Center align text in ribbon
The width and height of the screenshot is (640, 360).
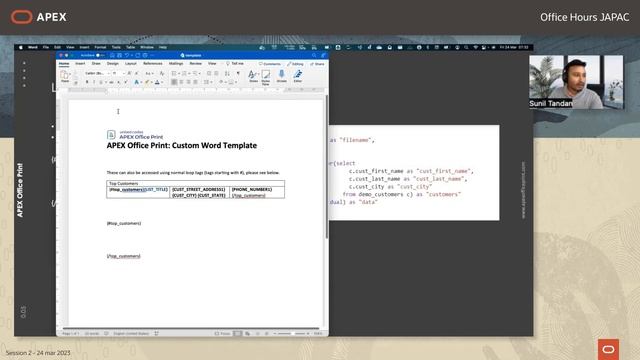point(181,82)
